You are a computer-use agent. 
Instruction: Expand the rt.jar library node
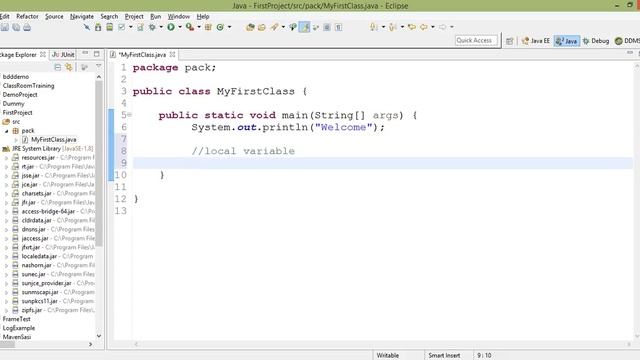pyautogui.click(x=7, y=167)
